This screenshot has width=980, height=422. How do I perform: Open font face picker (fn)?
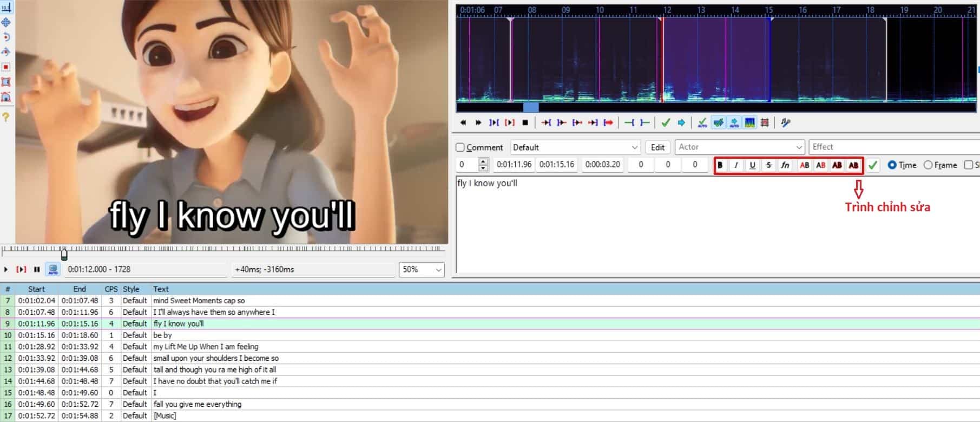click(x=785, y=165)
